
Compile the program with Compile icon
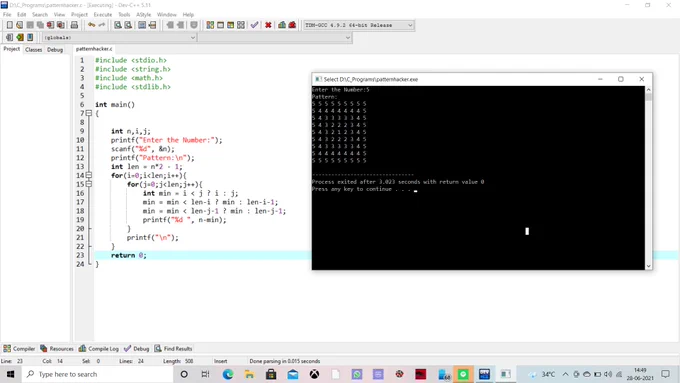tap(210, 25)
